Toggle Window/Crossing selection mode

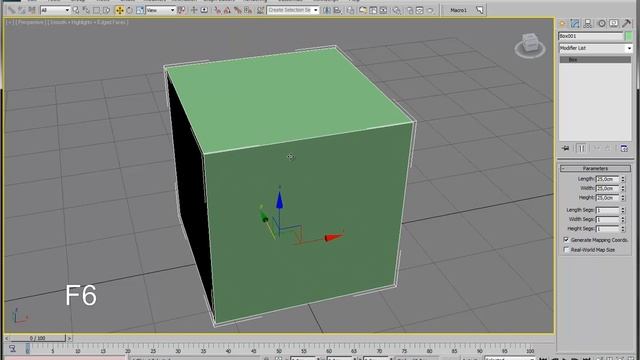point(107,10)
